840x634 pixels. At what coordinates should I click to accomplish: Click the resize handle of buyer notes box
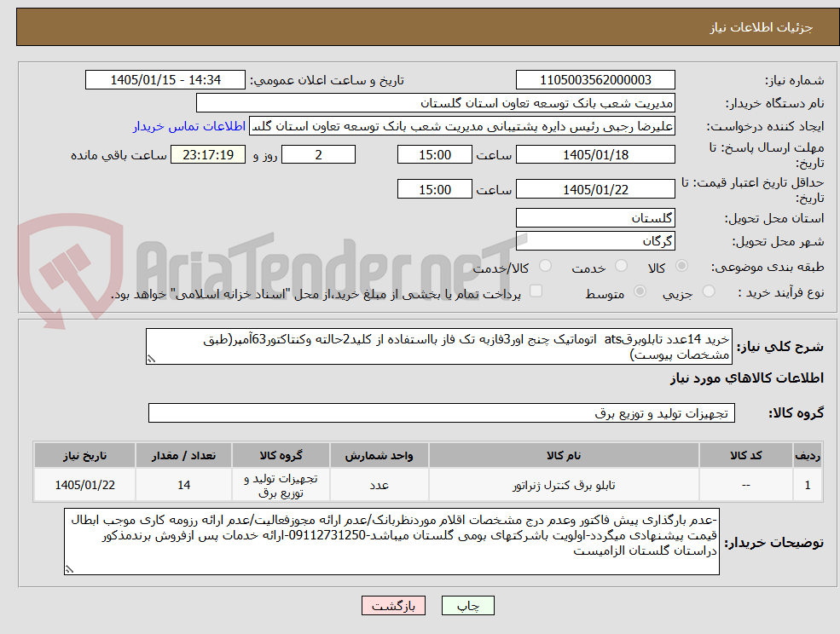click(69, 570)
